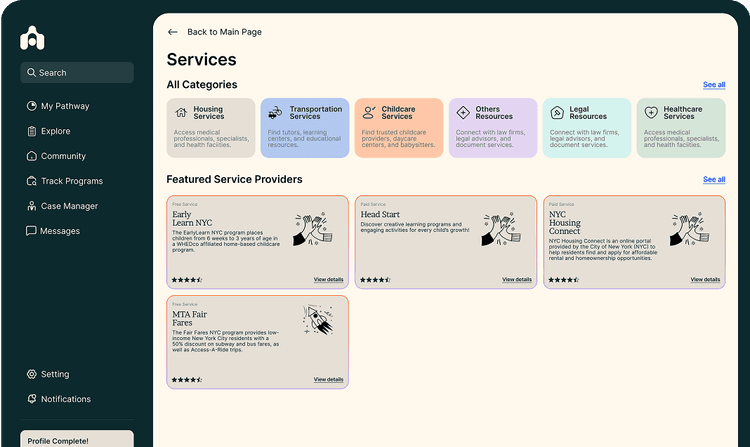Click the Setting gear icon

click(x=32, y=374)
